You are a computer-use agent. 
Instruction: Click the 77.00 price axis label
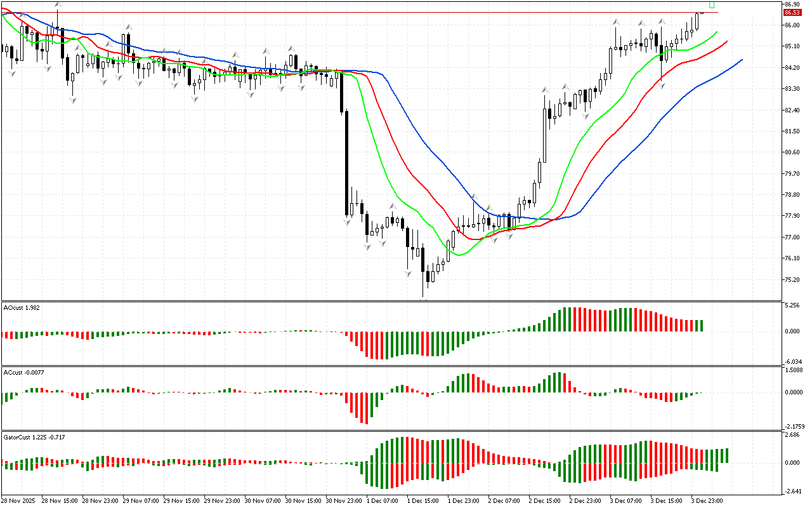pos(791,237)
